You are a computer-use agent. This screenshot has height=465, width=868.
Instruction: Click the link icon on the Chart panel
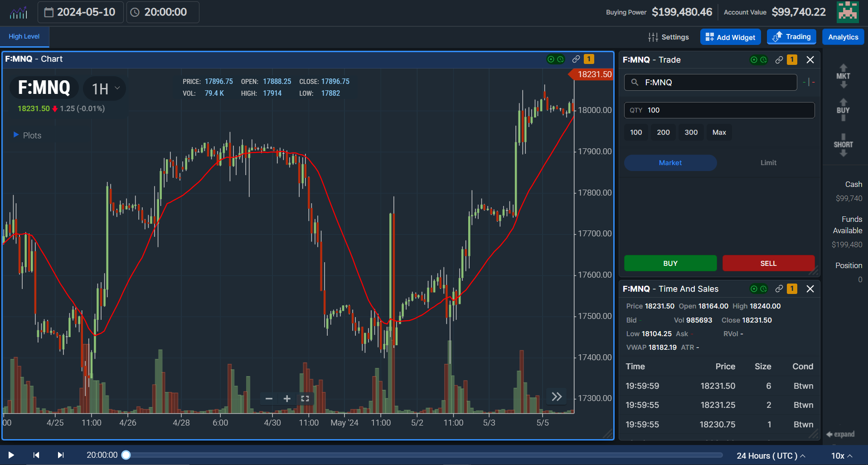click(576, 59)
